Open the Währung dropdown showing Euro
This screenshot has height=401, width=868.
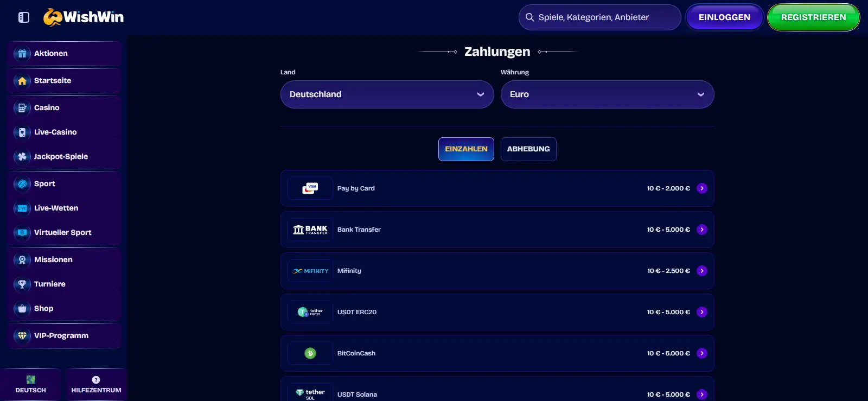[608, 94]
